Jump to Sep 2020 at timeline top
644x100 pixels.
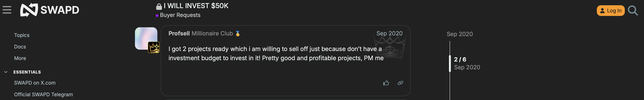pyautogui.click(x=459, y=34)
